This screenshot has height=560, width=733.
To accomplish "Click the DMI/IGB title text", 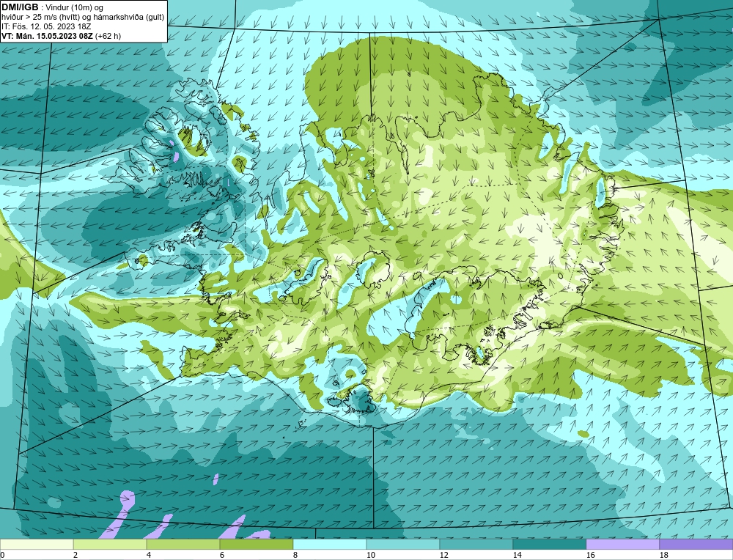I will pos(20,7).
